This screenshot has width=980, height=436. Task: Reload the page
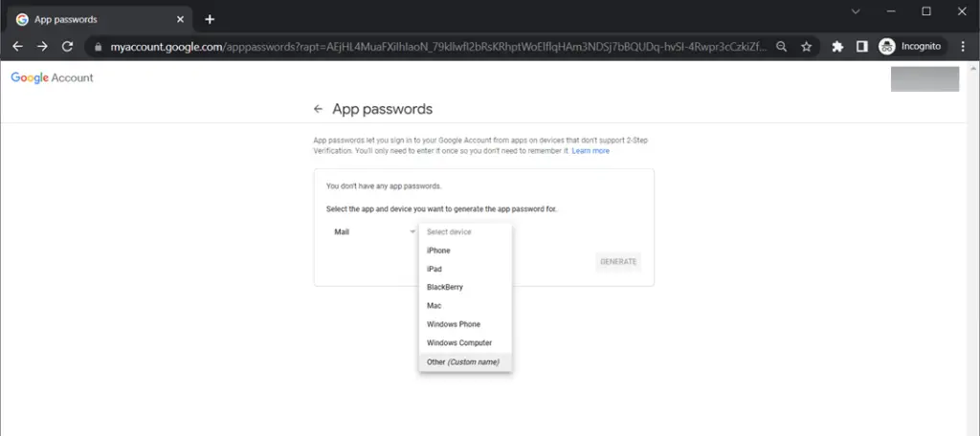click(x=68, y=47)
